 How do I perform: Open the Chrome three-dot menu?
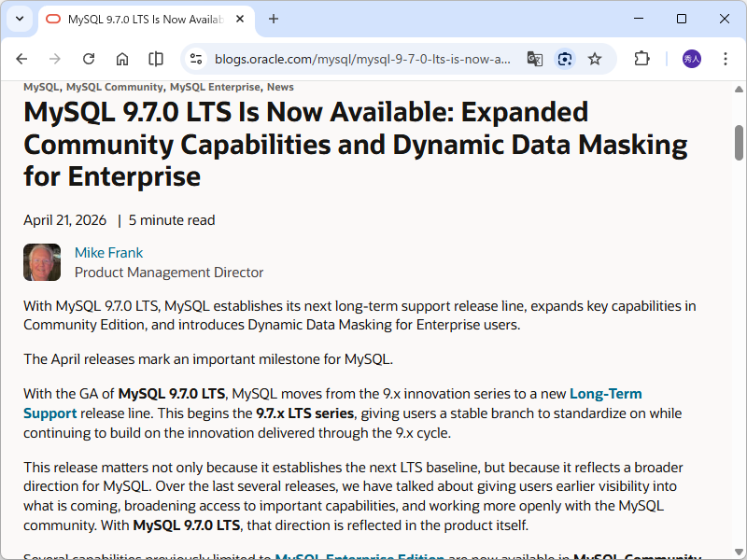(726, 59)
